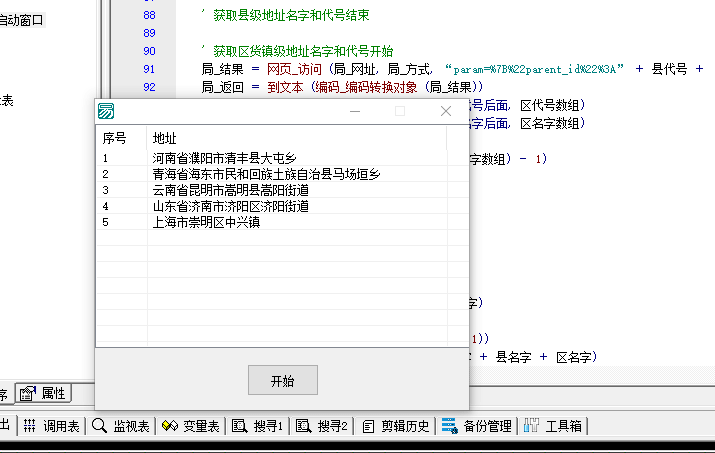Open the 搜寻1 tab
Viewport: 715px width, 453px height.
pyautogui.click(x=257, y=426)
